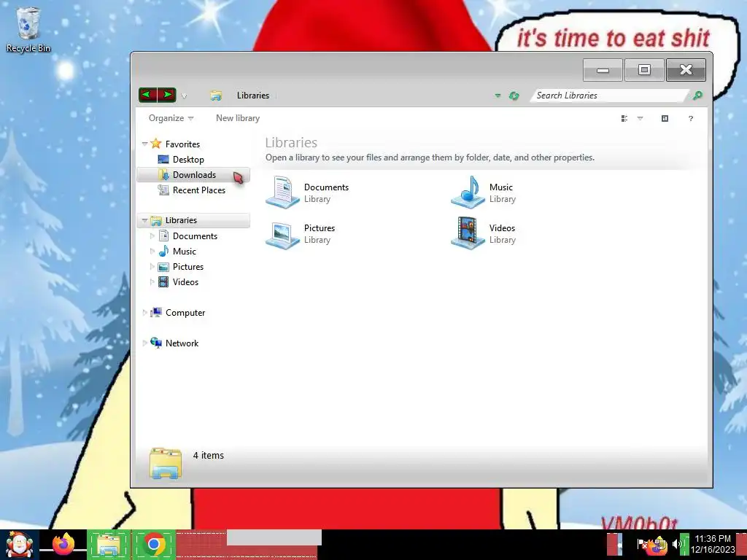Open the volume speaker in system tray
Viewport: 747px width, 560px height.
click(x=676, y=544)
